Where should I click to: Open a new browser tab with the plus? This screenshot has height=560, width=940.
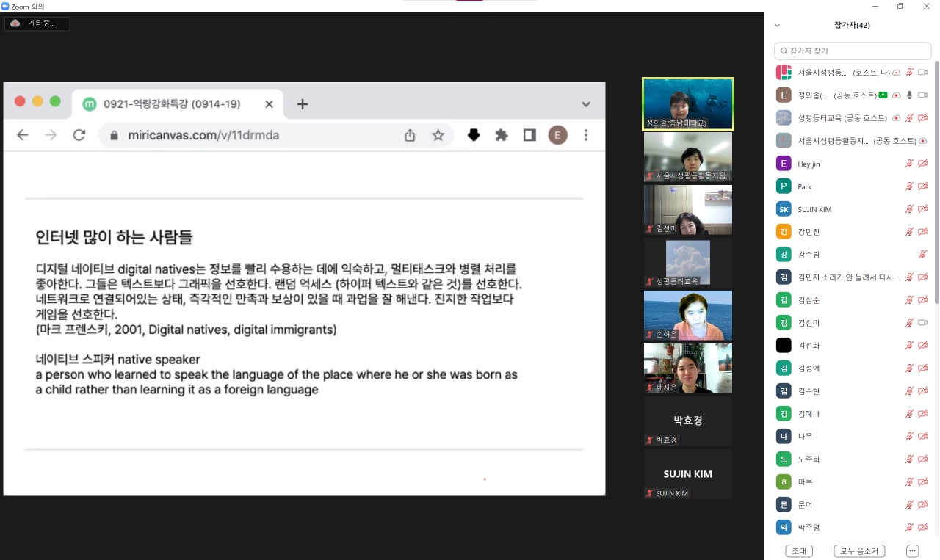click(x=303, y=104)
